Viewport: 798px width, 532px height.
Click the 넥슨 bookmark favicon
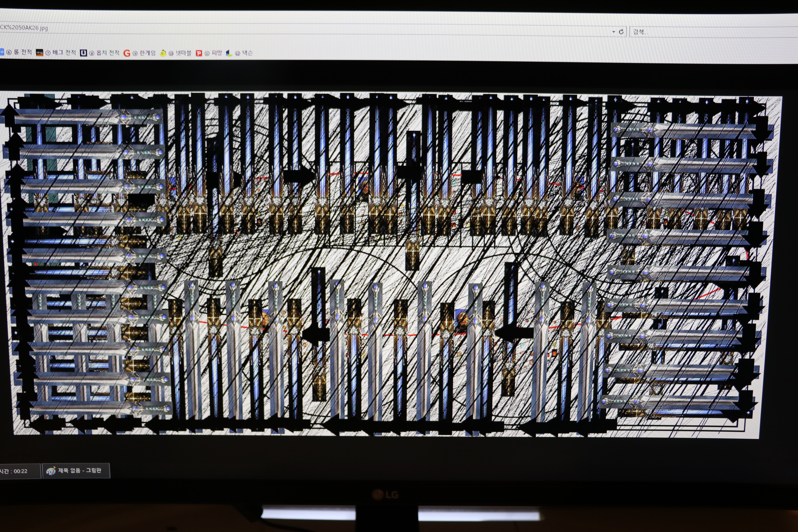[x=229, y=53]
